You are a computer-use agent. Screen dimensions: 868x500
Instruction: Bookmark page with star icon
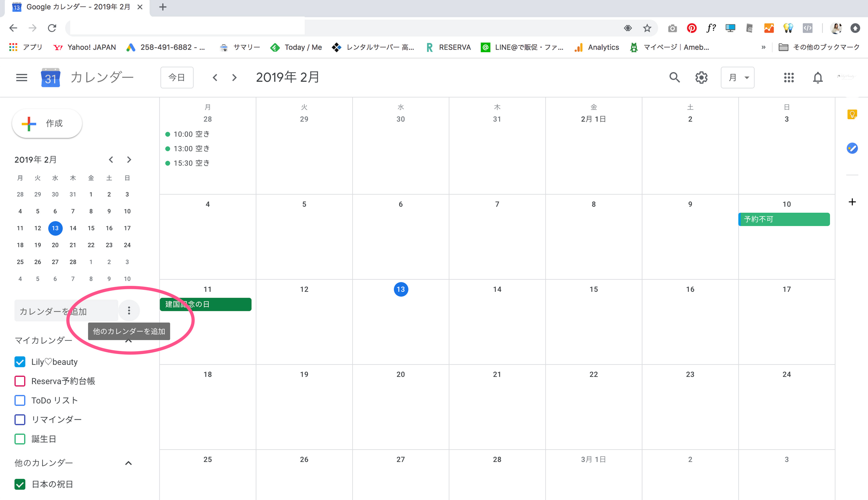(647, 28)
